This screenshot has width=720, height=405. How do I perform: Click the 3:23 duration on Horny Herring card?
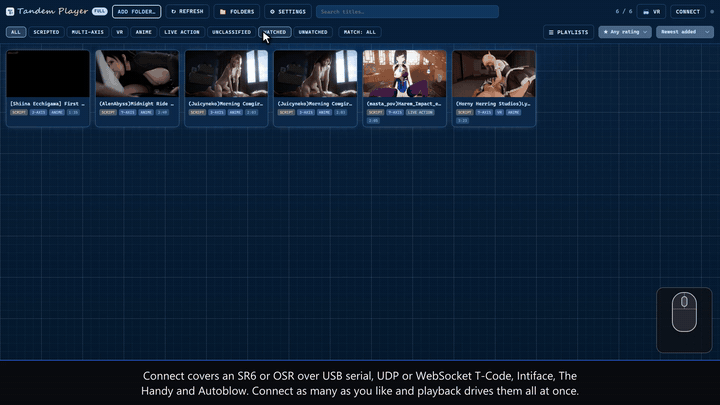462,121
